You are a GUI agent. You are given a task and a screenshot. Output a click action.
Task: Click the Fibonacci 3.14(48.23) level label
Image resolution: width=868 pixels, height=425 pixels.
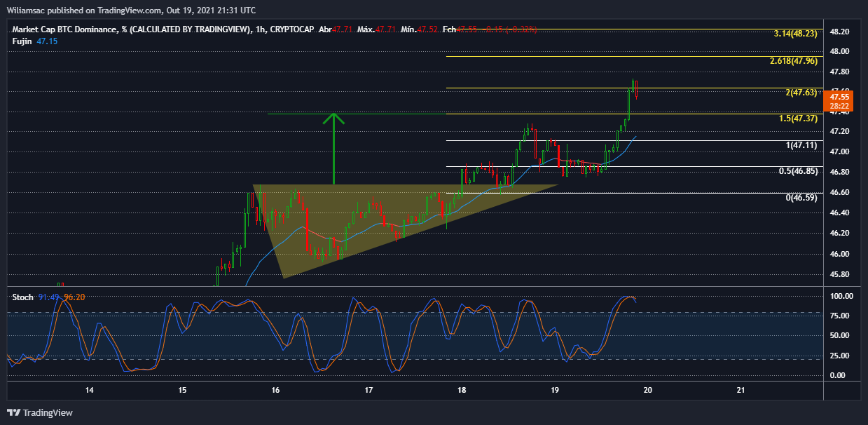point(795,34)
